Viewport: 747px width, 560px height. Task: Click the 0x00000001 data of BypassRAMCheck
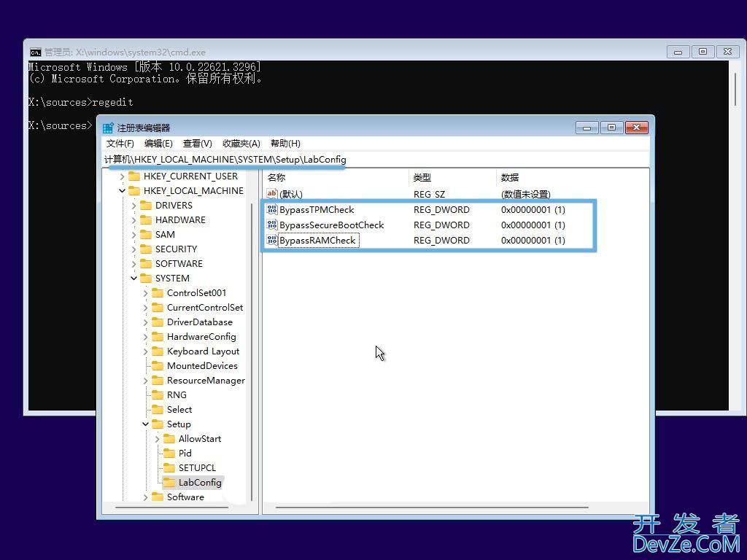pos(533,240)
